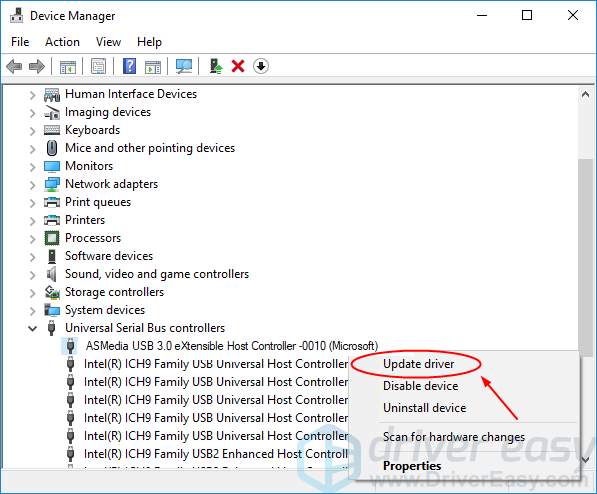Select the Processors tree item

pyautogui.click(x=93, y=238)
